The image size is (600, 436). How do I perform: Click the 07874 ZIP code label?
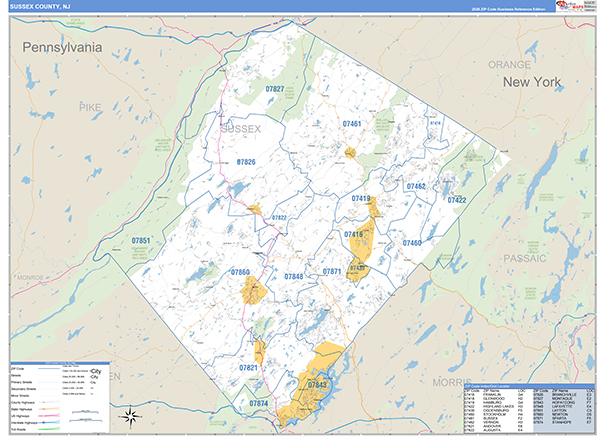tap(258, 403)
